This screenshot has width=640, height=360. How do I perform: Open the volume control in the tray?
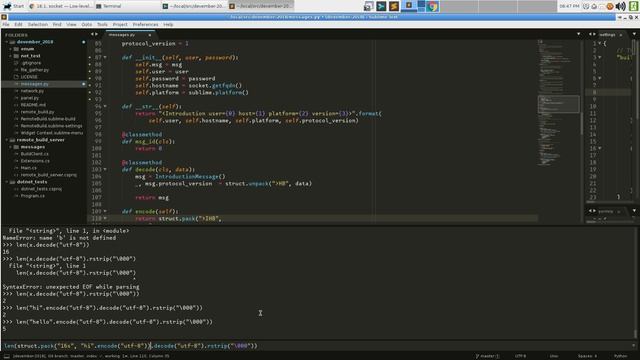621,6
